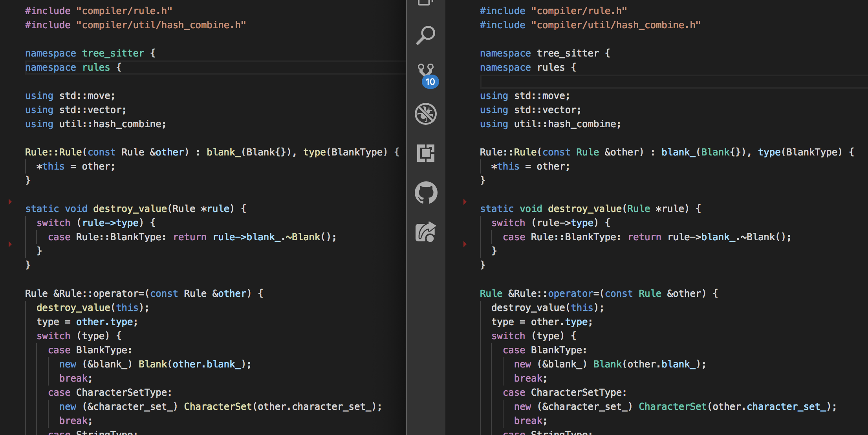Open the GitHub octocat panel
The image size is (868, 435).
[426, 192]
